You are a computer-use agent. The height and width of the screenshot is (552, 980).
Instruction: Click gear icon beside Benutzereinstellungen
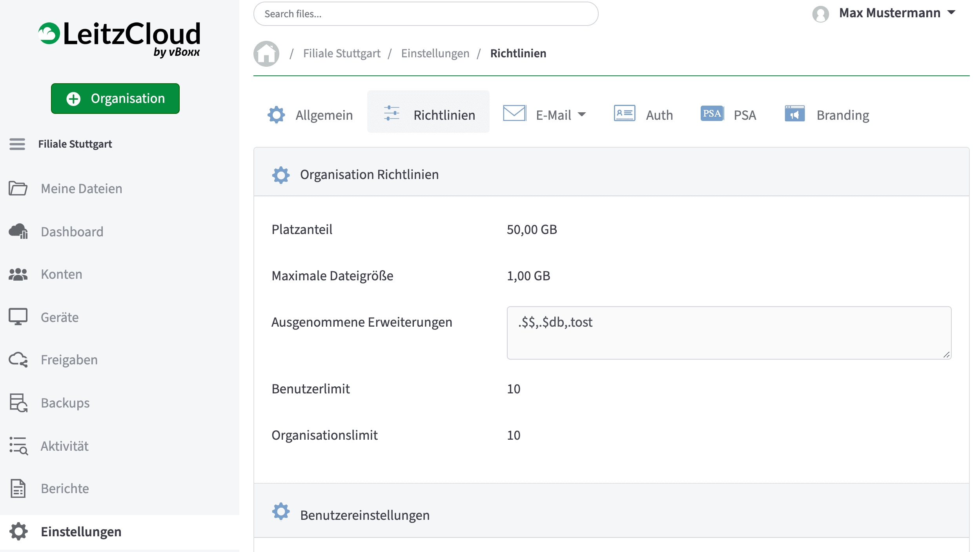click(x=281, y=511)
